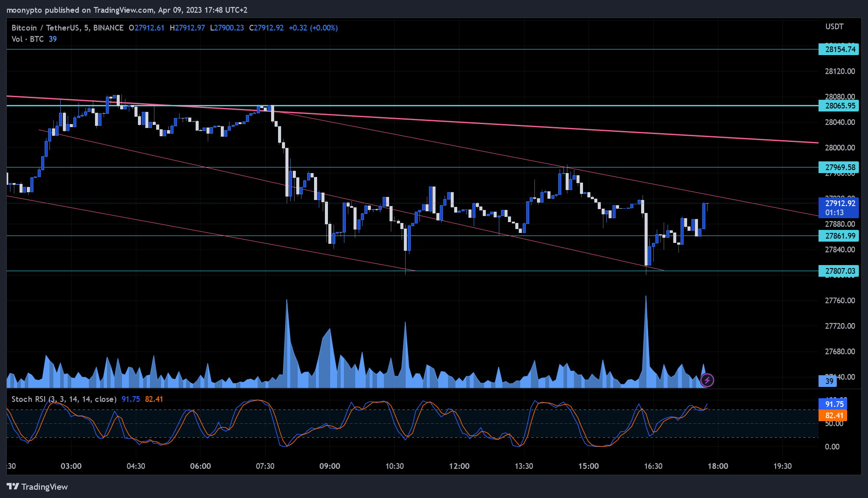Click the 12:00 time axis label

click(x=459, y=466)
